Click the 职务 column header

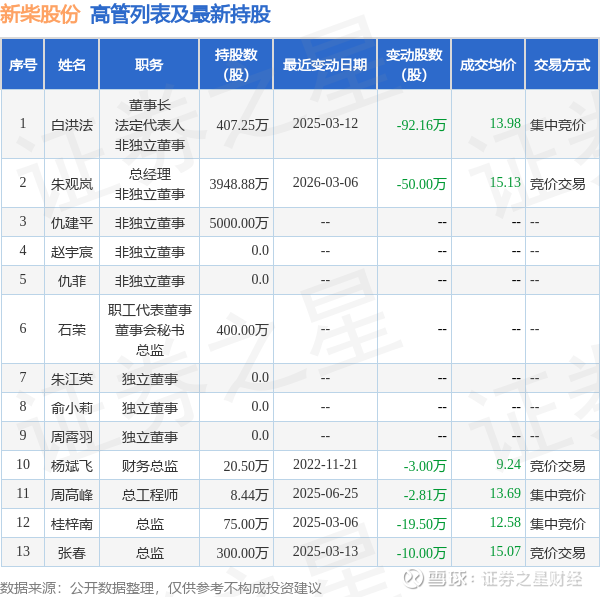[149, 65]
